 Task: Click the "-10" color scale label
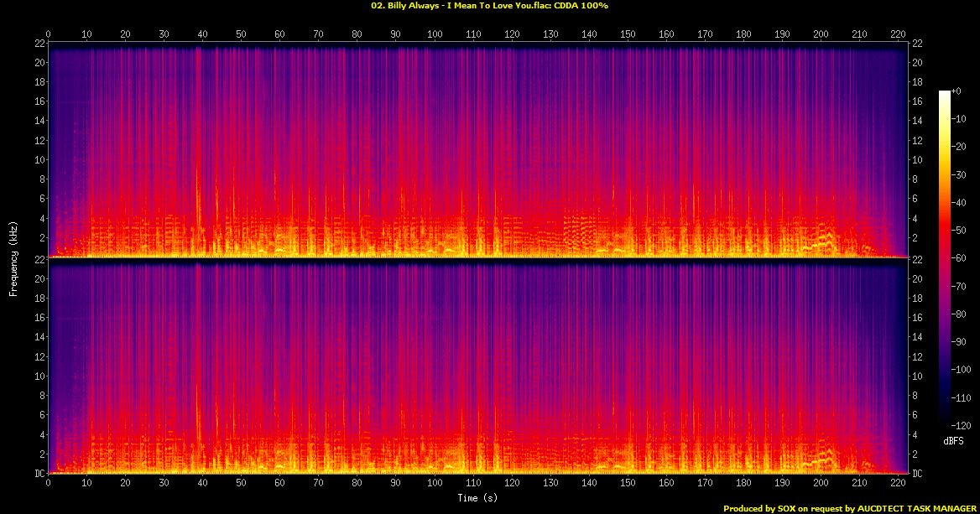(959, 119)
